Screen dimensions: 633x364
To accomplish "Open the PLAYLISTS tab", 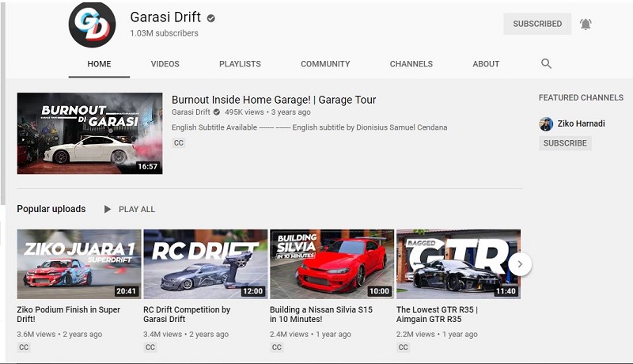I will pyautogui.click(x=240, y=64).
